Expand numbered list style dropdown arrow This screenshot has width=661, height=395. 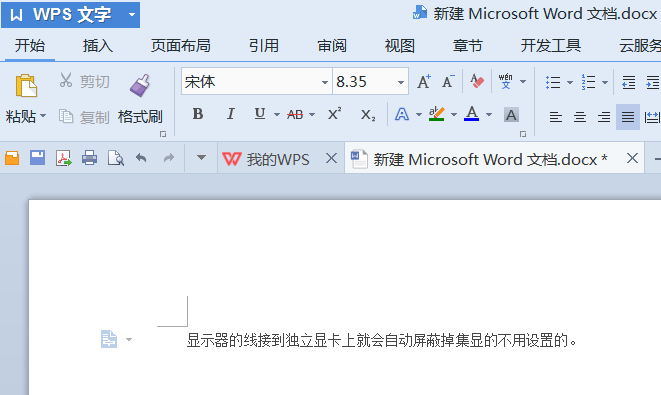tap(605, 82)
